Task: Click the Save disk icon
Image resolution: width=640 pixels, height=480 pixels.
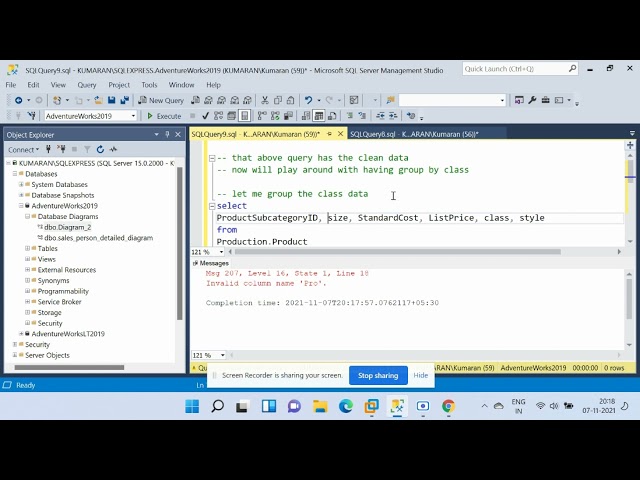Action: point(111,100)
